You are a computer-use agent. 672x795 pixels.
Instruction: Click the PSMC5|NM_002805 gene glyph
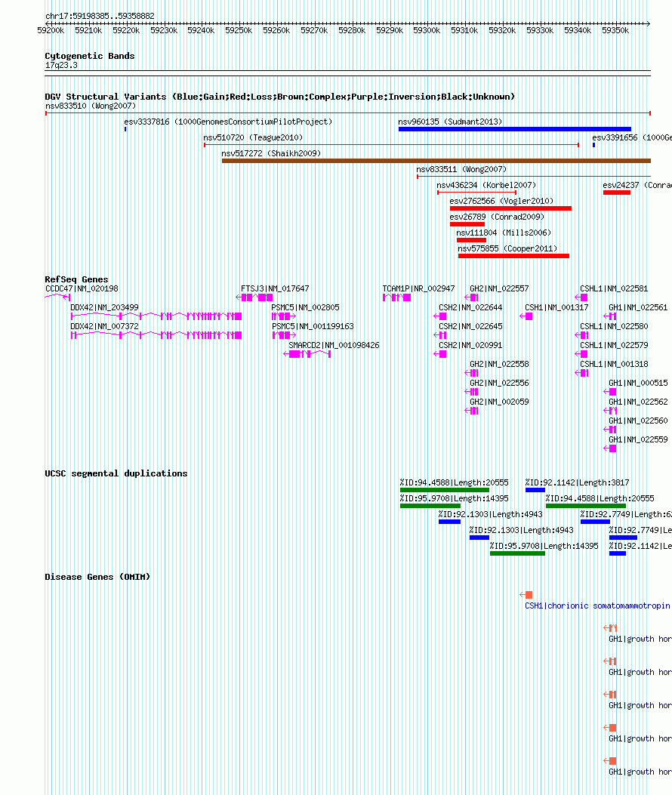pos(284,316)
